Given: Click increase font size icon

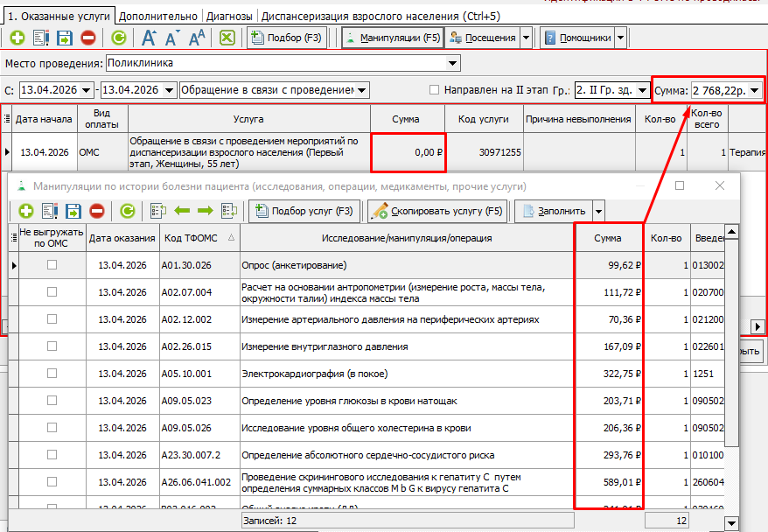Looking at the screenshot, I should 149,38.
